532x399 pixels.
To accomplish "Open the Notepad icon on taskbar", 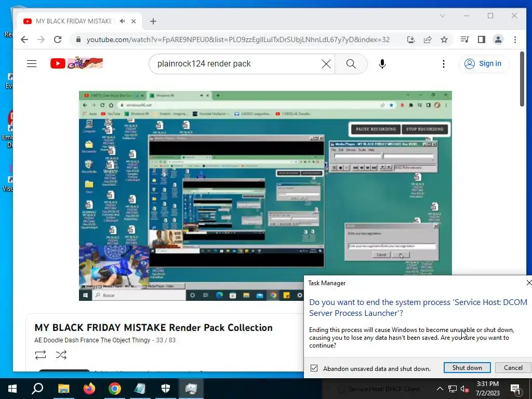I will click(x=140, y=389).
